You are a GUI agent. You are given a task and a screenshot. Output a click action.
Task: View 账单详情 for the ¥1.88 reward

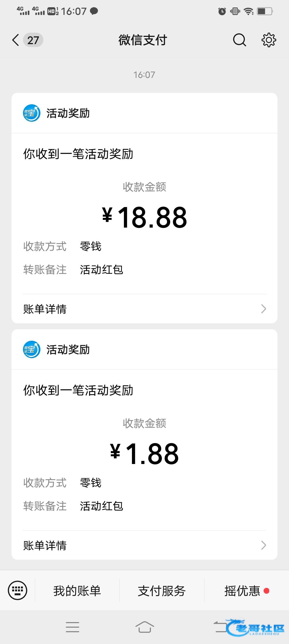(x=45, y=546)
